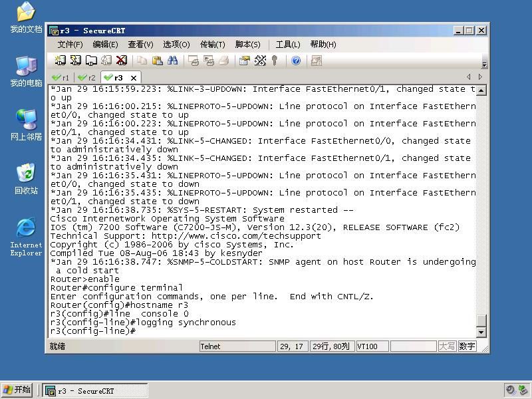Click 数字 Num Lock status indicator
The height and width of the screenshot is (399, 532).
(467, 346)
